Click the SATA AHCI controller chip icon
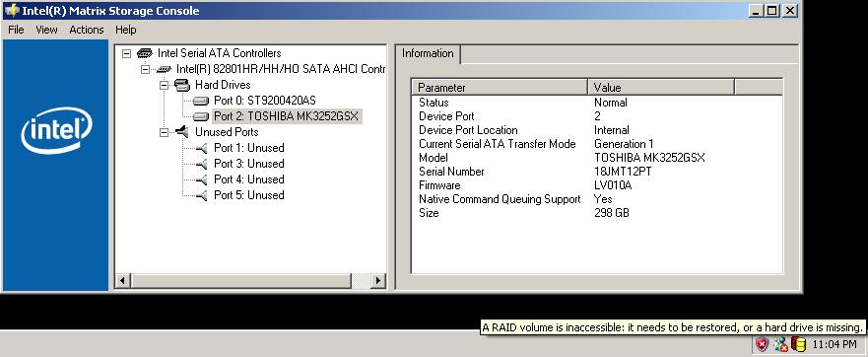This screenshot has width=868, height=357. coord(164,69)
